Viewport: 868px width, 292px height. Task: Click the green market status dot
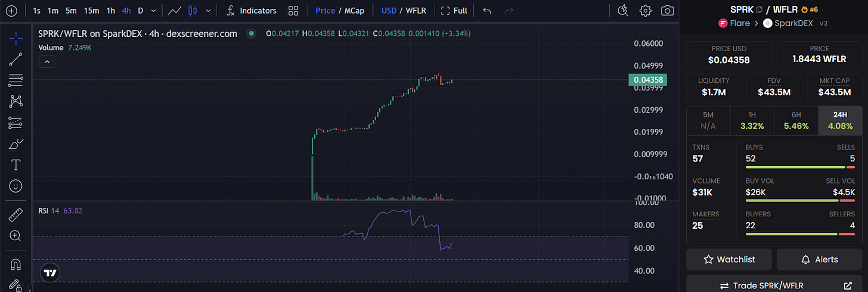point(252,34)
